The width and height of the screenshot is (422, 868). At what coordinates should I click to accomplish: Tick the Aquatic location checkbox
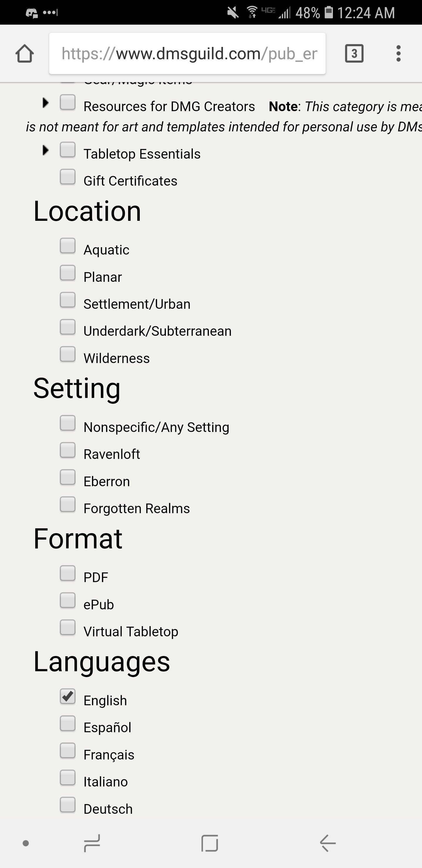(68, 246)
